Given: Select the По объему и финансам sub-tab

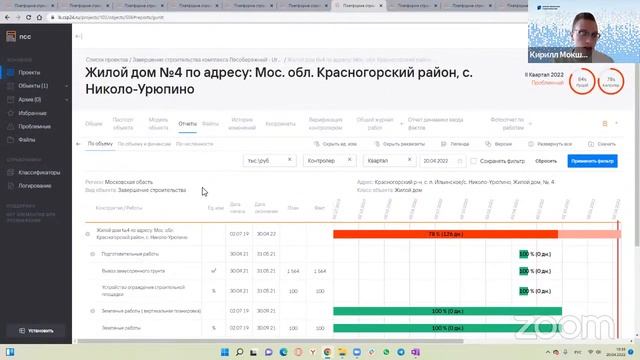Looking at the screenshot, I should (x=144, y=144).
